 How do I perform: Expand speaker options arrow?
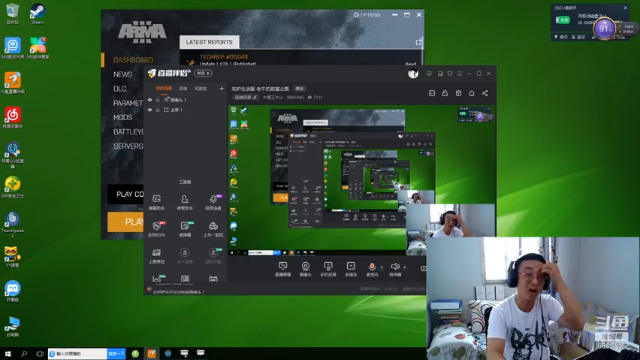pyautogui.click(x=404, y=267)
